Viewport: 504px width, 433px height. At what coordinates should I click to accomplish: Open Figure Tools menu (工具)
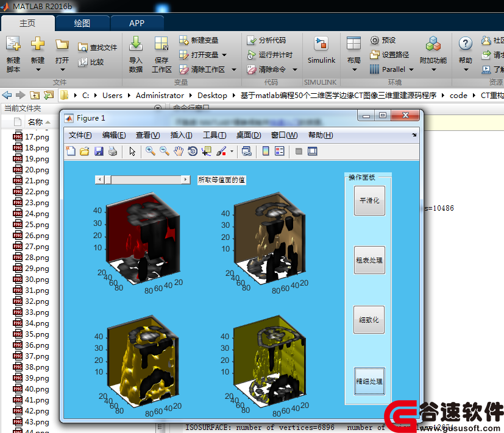click(215, 135)
